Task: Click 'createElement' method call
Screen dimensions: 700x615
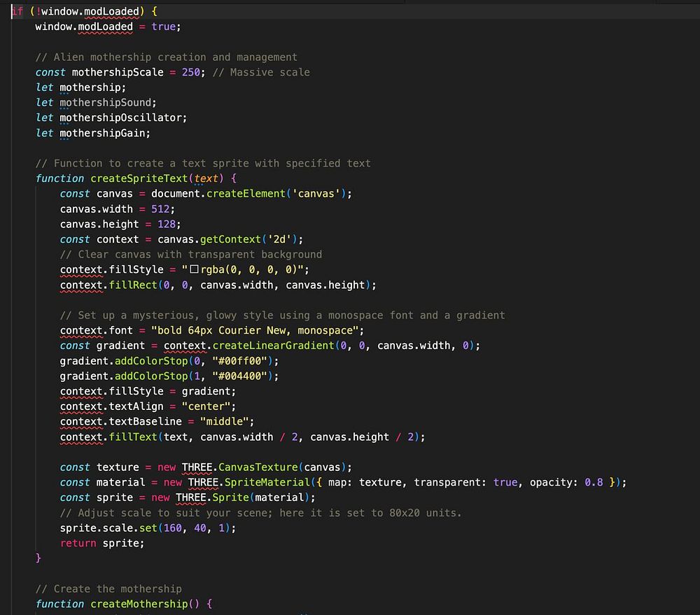Action: click(x=246, y=194)
